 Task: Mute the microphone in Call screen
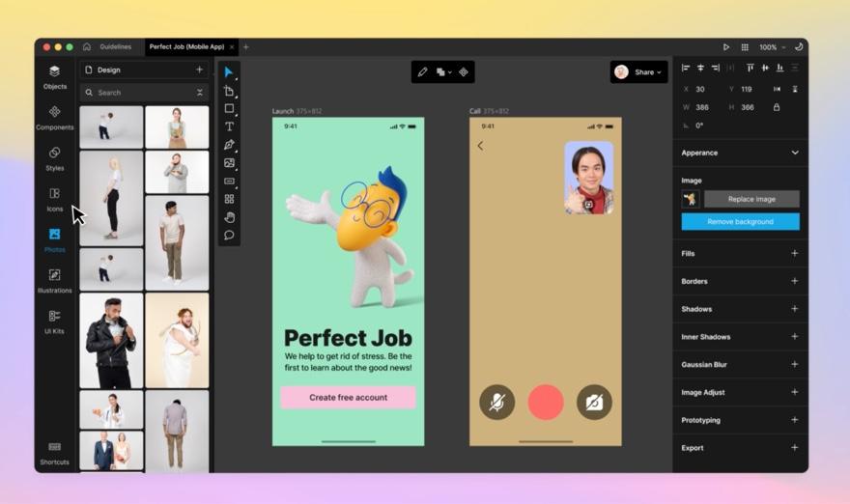pos(497,402)
